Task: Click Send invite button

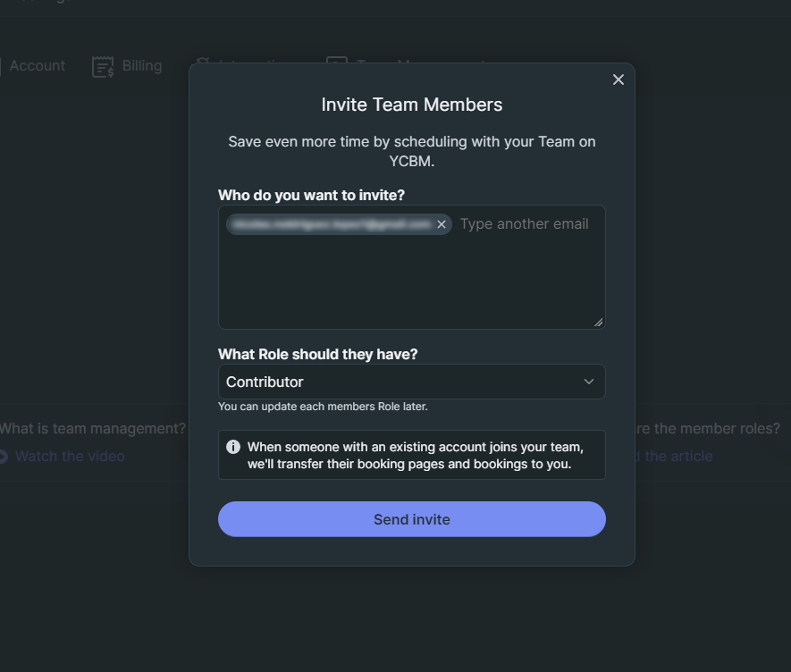Action: [412, 519]
